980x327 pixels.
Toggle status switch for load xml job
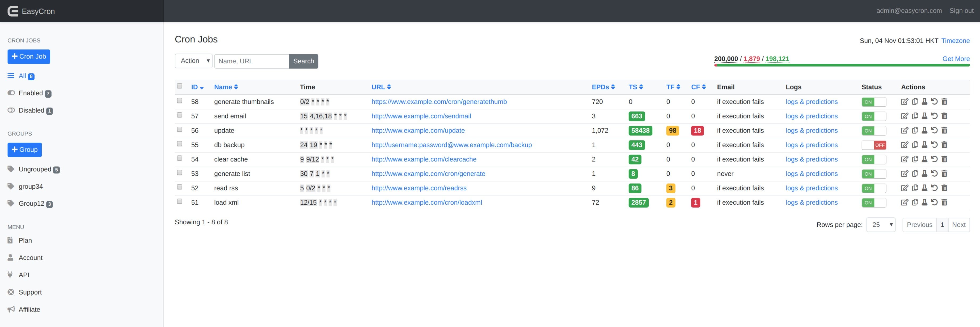(874, 202)
